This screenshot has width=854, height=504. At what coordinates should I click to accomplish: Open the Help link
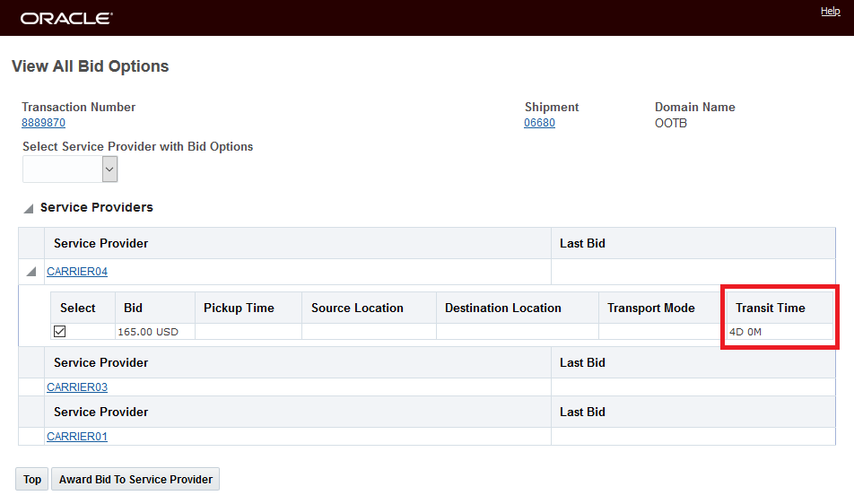click(x=830, y=11)
